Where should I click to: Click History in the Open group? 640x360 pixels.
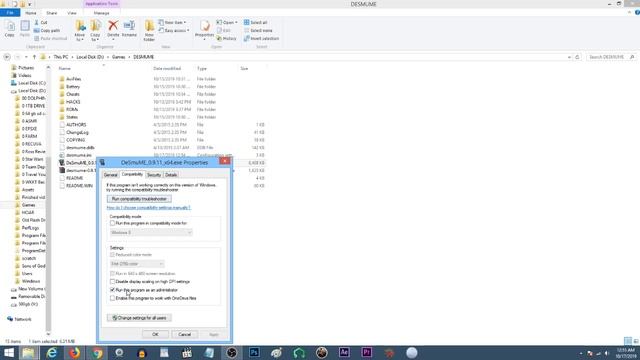pyautogui.click(x=227, y=38)
